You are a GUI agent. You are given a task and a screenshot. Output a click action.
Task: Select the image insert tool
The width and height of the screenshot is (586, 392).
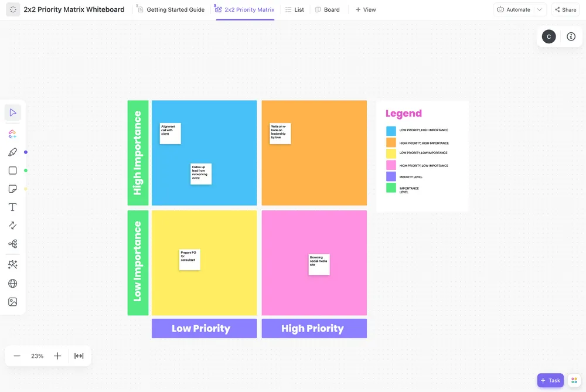(x=13, y=302)
